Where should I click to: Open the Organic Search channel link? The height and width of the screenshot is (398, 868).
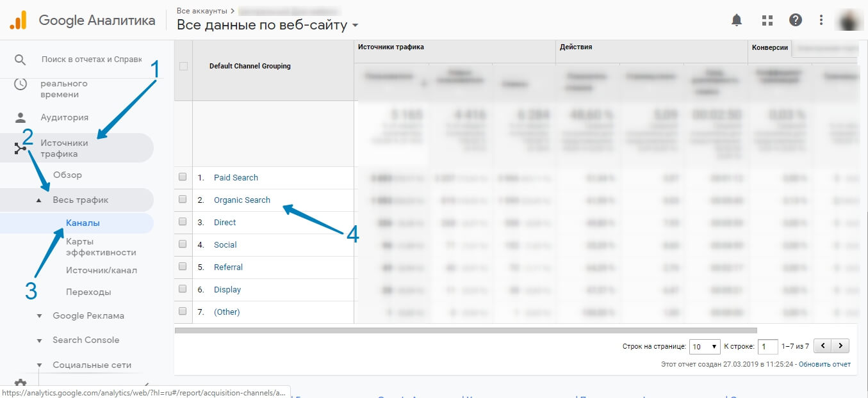click(242, 200)
